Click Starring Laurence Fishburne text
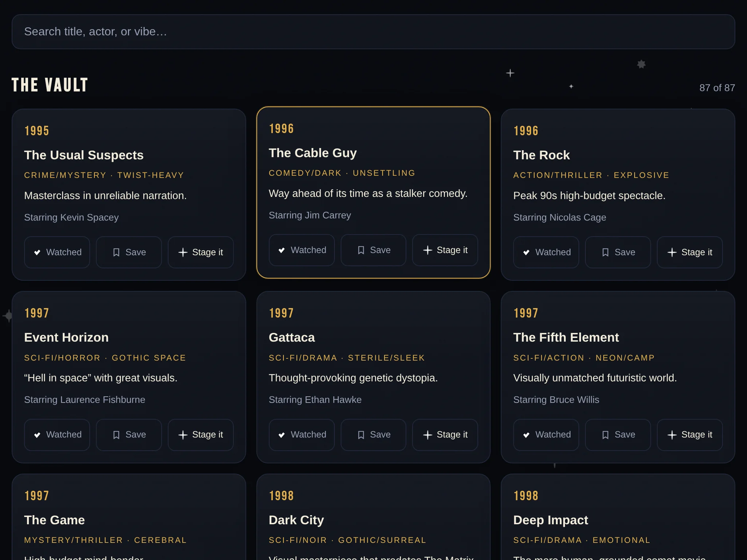Screen dimensions: 747x560 click(85, 400)
